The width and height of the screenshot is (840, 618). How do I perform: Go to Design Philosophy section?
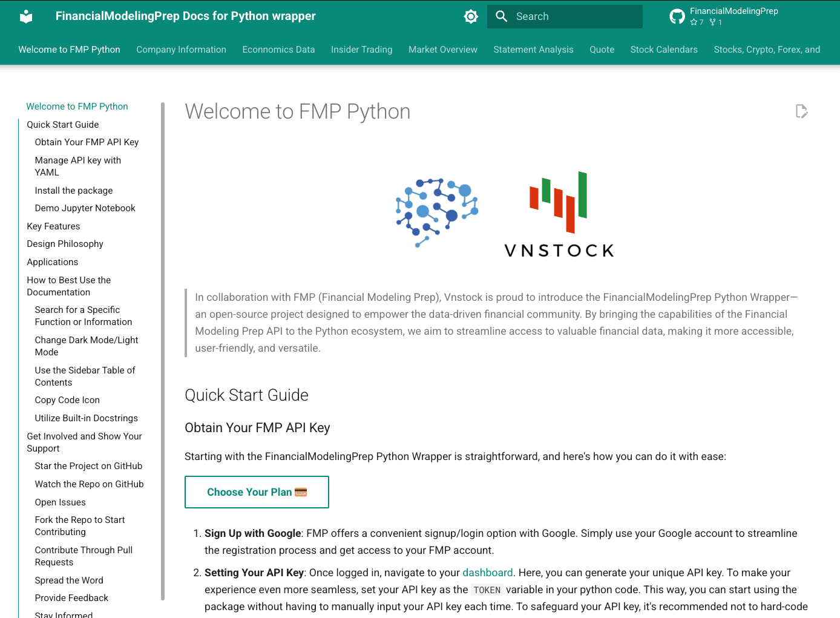(x=65, y=244)
